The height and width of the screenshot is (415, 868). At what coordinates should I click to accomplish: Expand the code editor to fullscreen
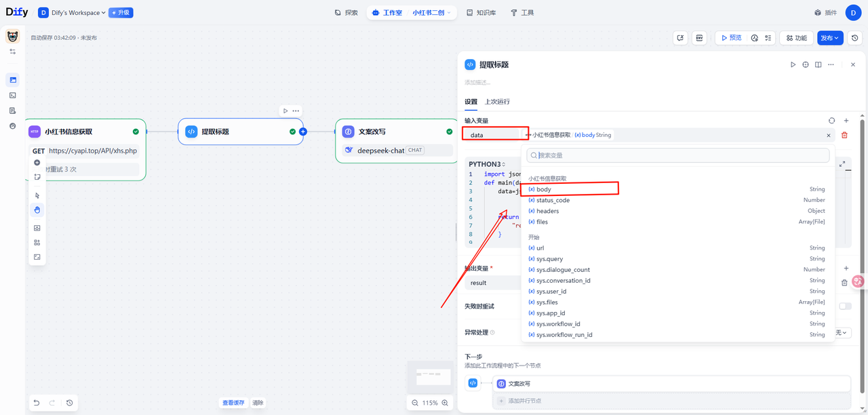842,164
